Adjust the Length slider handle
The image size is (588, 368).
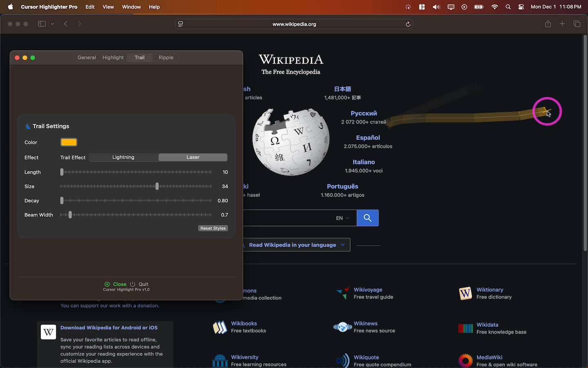pyautogui.click(x=62, y=172)
